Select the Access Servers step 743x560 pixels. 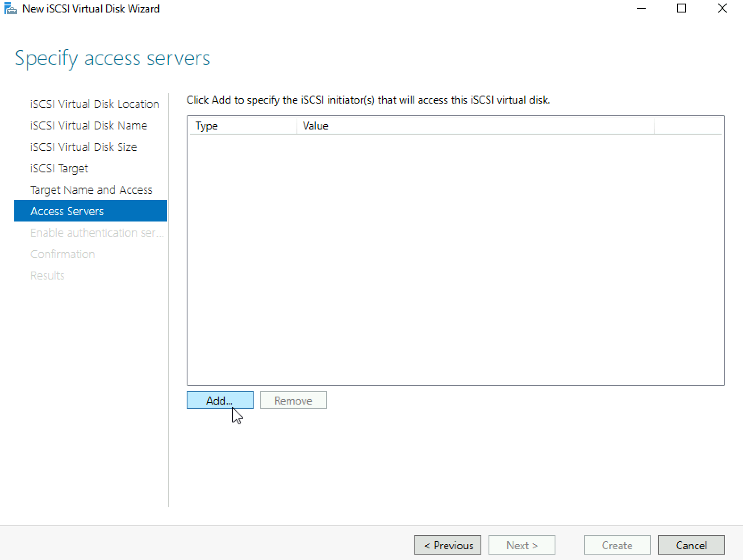pyautogui.click(x=91, y=211)
